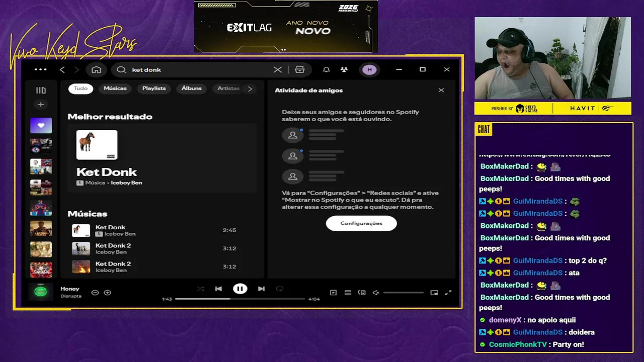This screenshot has width=644, height=362.
Task: Open the Liked Songs heart playlist
Action: (41, 125)
